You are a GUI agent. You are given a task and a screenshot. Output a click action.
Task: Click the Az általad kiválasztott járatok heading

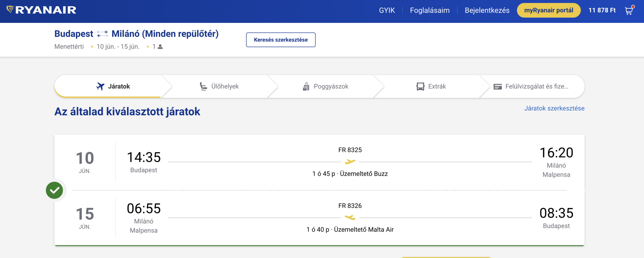coord(127,112)
